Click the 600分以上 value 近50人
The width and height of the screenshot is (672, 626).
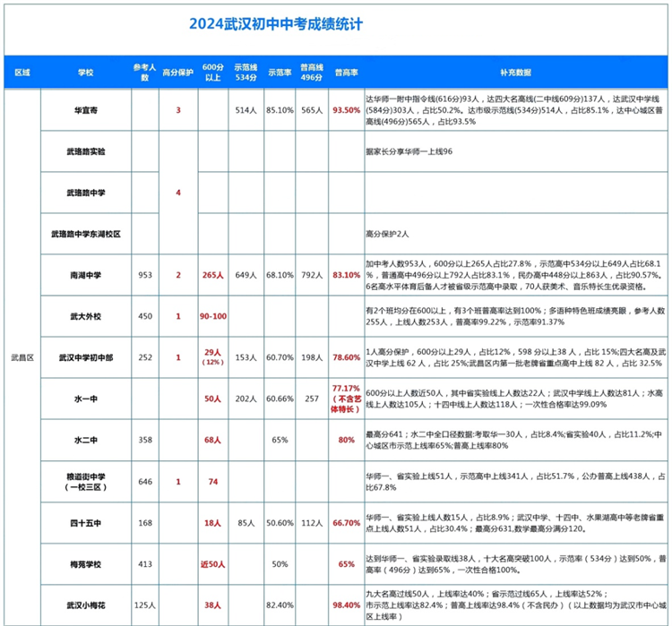[x=213, y=564]
